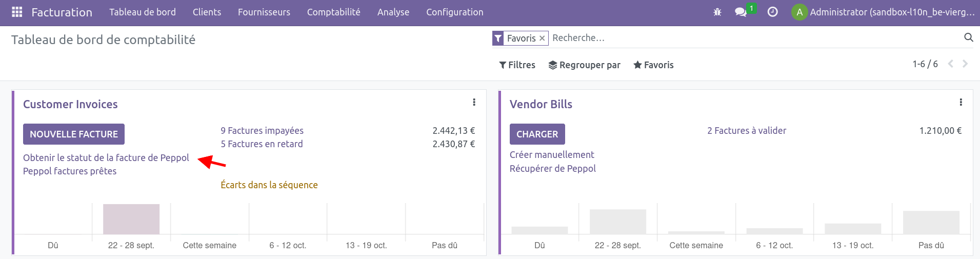Expand the Regrouper par dropdown
Image resolution: width=980 pixels, height=259 pixels.
(x=584, y=65)
